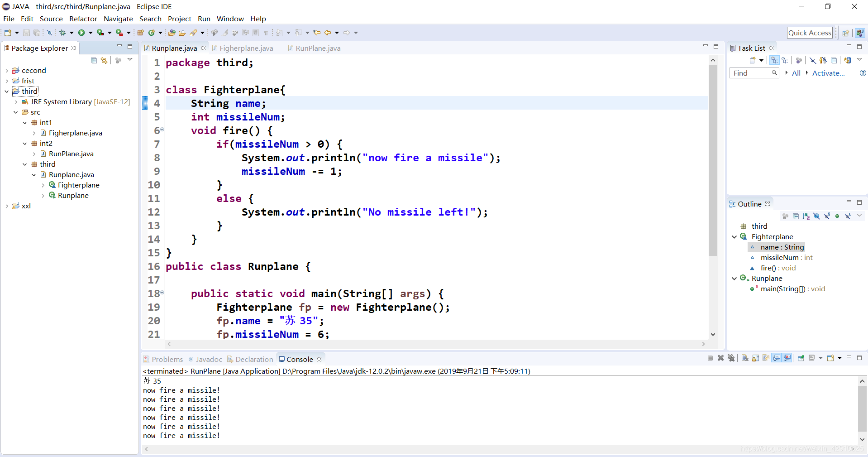The height and width of the screenshot is (457, 868).
Task: Click Open Perspective icon
Action: click(x=845, y=33)
